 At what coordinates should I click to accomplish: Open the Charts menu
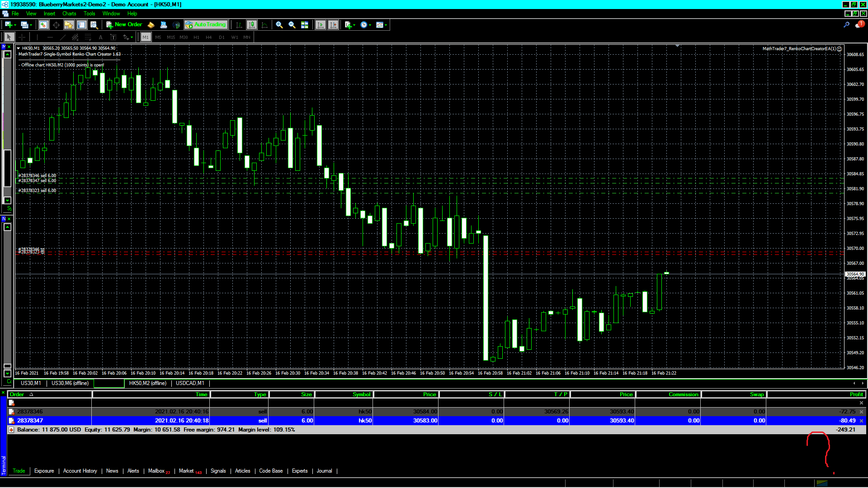coord(69,14)
